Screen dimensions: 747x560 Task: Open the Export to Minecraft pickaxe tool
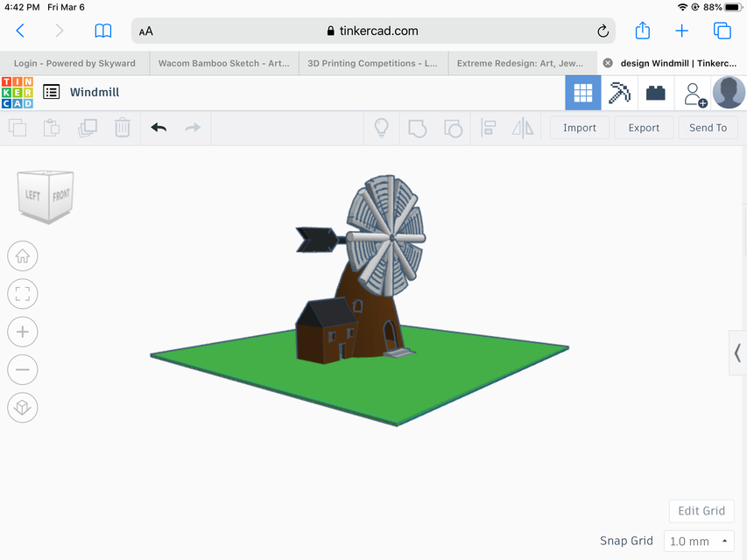[x=621, y=92]
